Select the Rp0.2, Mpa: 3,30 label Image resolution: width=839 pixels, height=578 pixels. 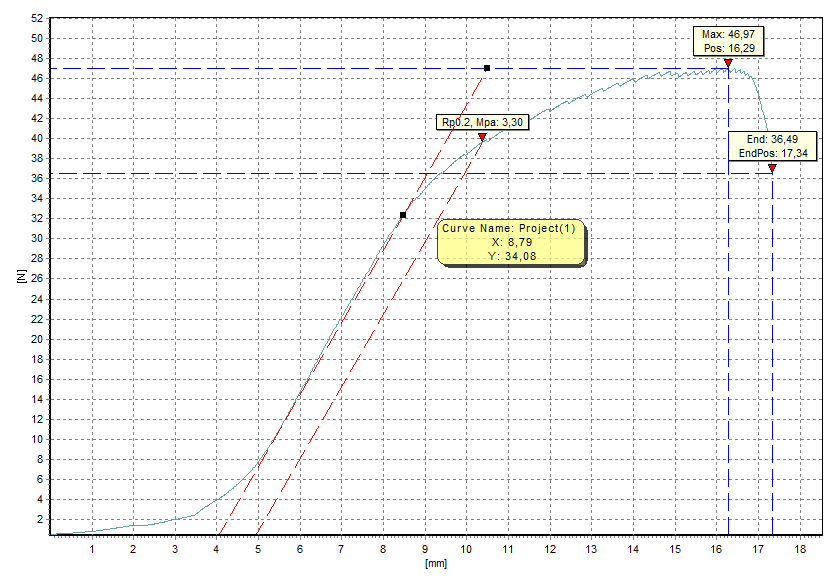(482, 122)
